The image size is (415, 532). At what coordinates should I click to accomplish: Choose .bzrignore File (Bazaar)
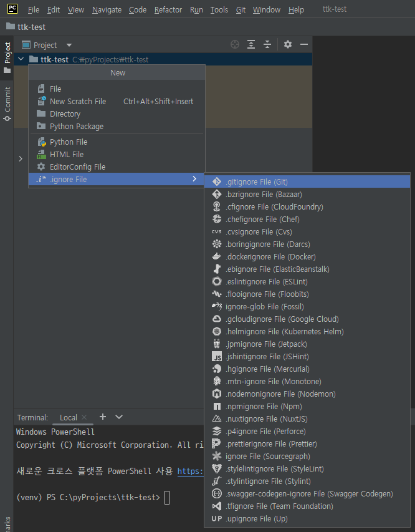[307, 195]
